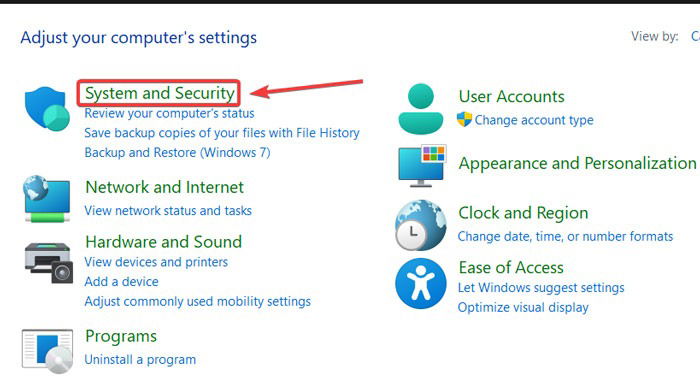Click Backup and Restore (Windows 7)

pyautogui.click(x=177, y=153)
